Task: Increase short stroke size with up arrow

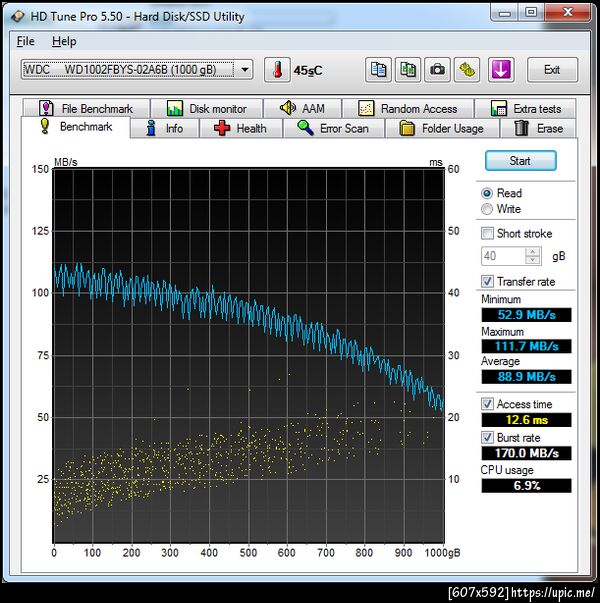Action: (533, 252)
